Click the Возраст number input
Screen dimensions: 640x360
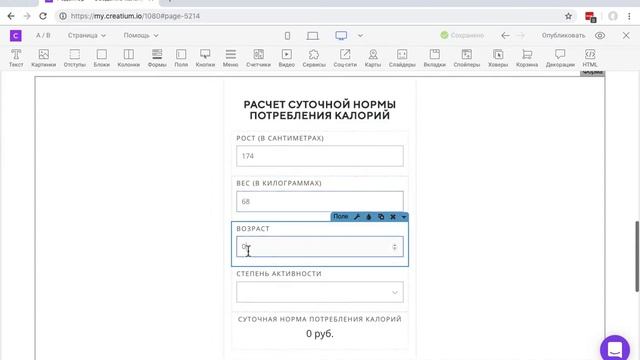[x=320, y=247]
